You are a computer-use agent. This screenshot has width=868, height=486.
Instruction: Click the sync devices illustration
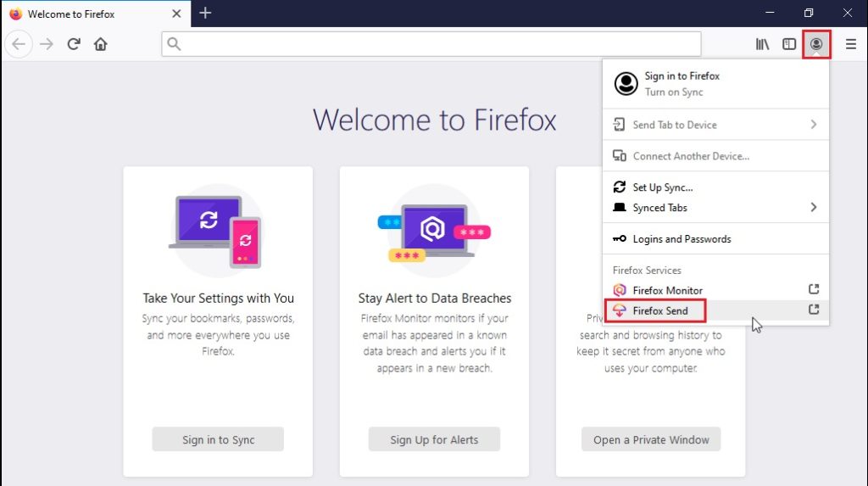click(218, 231)
